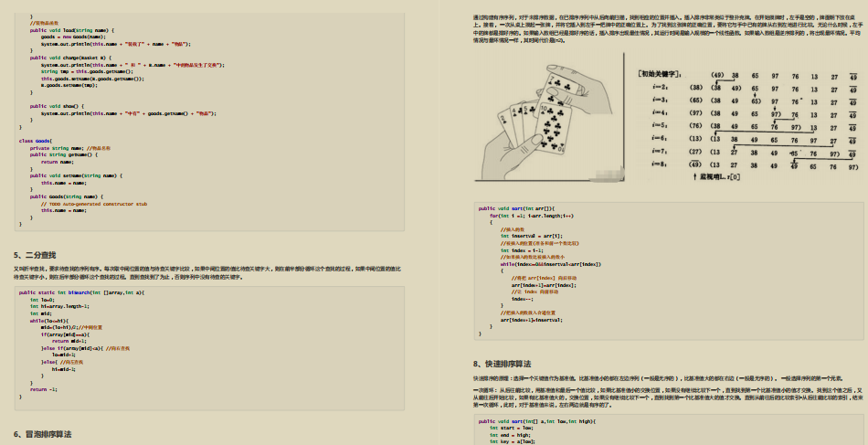Click the line 'hi=mid-1;'
Screen dimensions: 868x445
(x=64, y=369)
